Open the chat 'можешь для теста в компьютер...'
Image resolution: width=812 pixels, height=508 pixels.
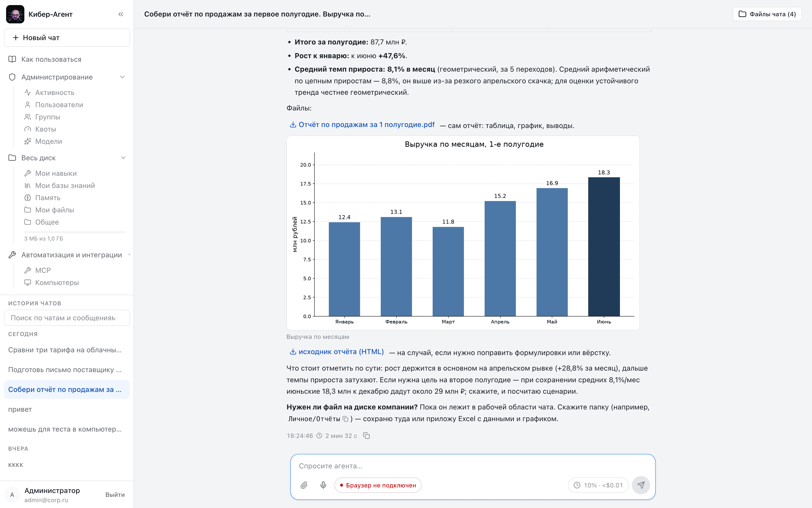[67, 429]
